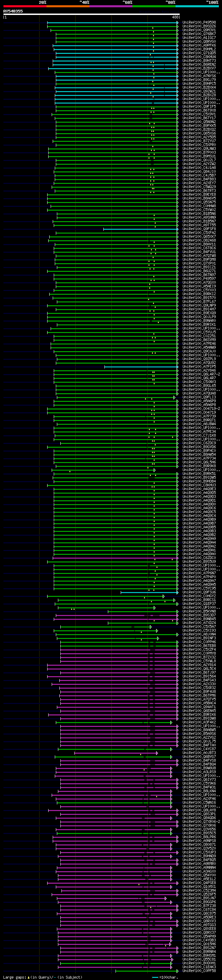Select the UniRef100_Q71QD5 label
The image size is (222, 980).
(x=199, y=53)
